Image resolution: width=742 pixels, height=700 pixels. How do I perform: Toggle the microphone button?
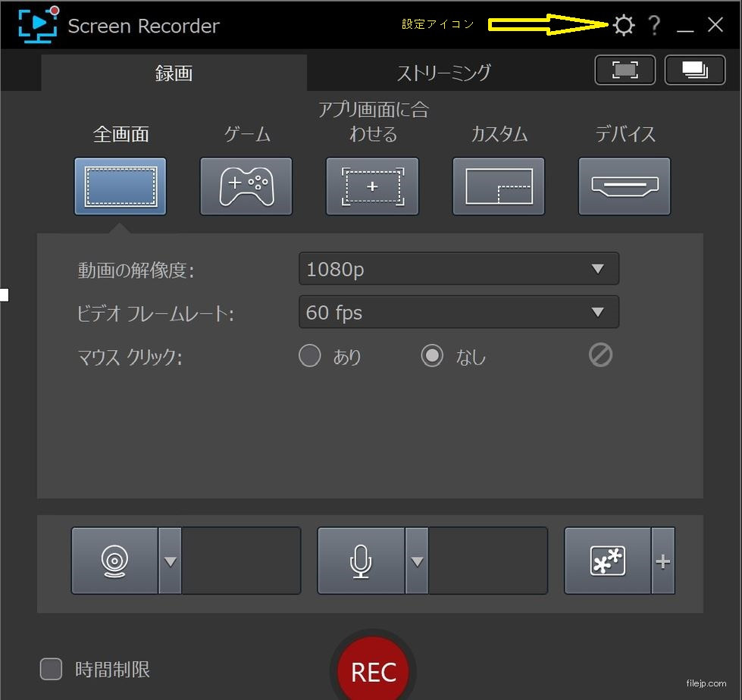(361, 561)
